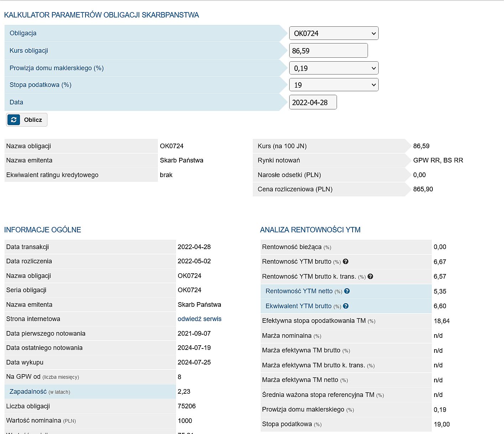Click the 'Prowizja domu maklerskiego (%)' form label
Viewport: 504px width, 434px height.
click(x=57, y=68)
